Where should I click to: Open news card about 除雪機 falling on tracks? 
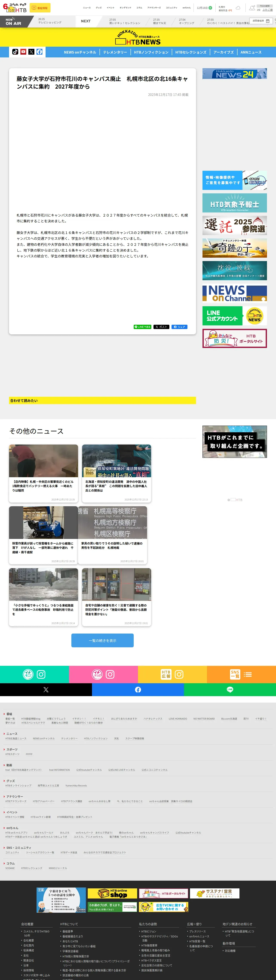pos(43,535)
